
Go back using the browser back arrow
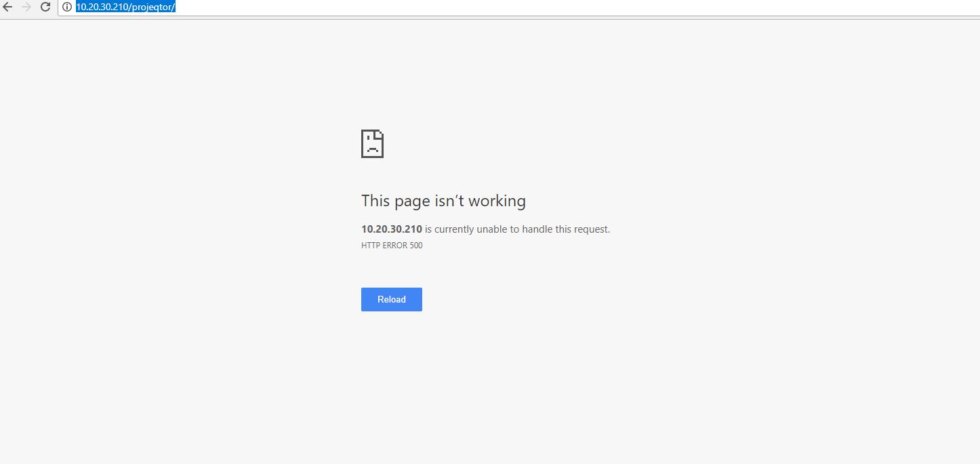click(x=8, y=7)
